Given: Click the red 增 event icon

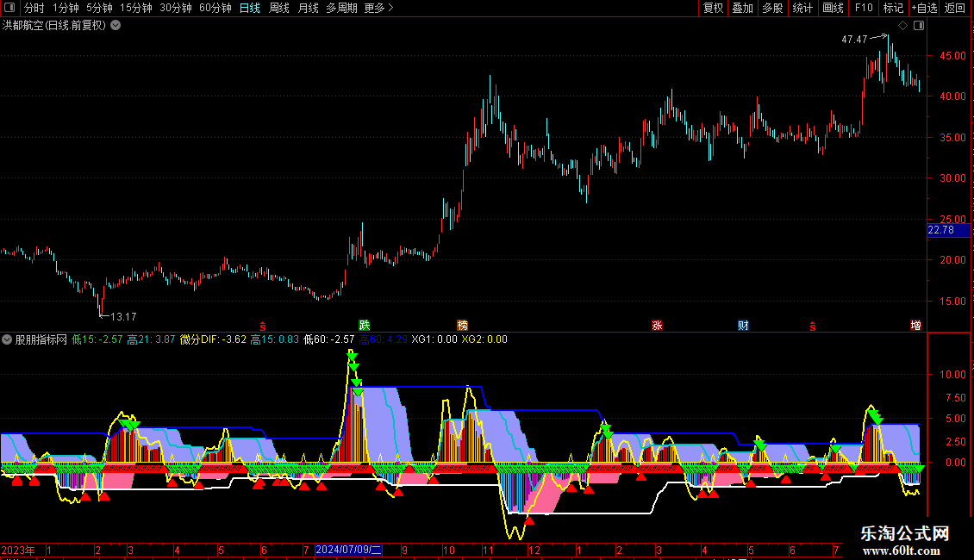Looking at the screenshot, I should coord(915,326).
